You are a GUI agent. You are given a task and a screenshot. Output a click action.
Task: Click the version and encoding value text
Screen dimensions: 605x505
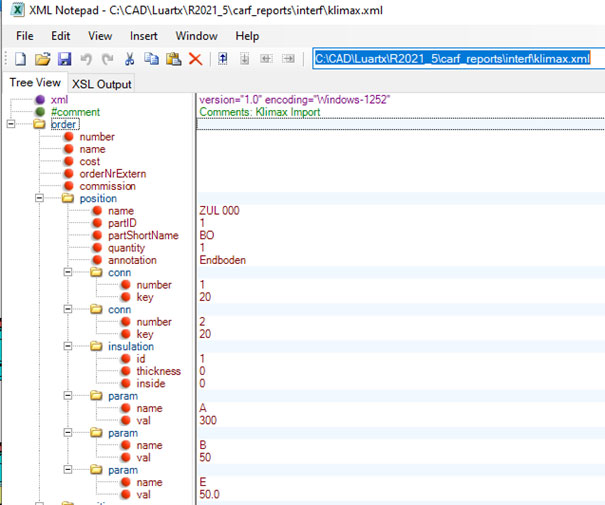295,100
